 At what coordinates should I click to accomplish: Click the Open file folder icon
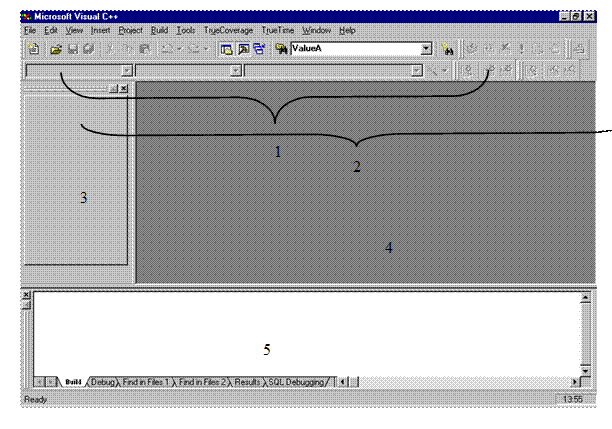tap(56, 48)
